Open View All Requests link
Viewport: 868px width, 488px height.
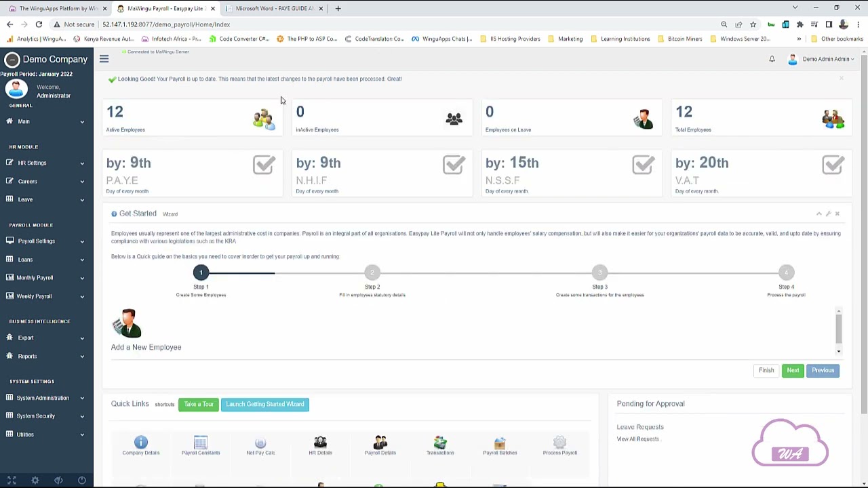point(638,439)
